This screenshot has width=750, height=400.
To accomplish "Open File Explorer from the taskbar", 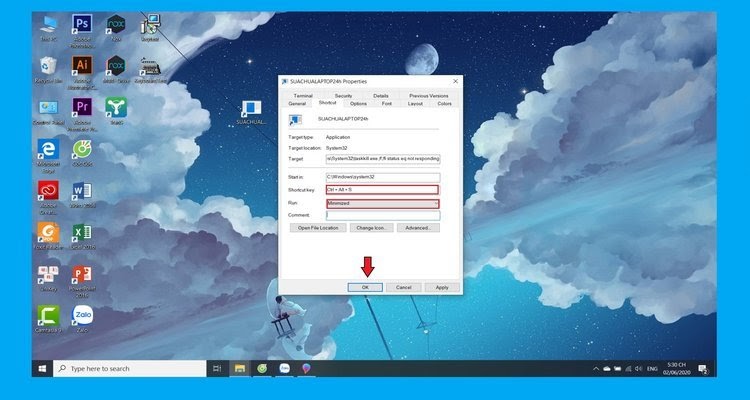I will click(x=240, y=369).
